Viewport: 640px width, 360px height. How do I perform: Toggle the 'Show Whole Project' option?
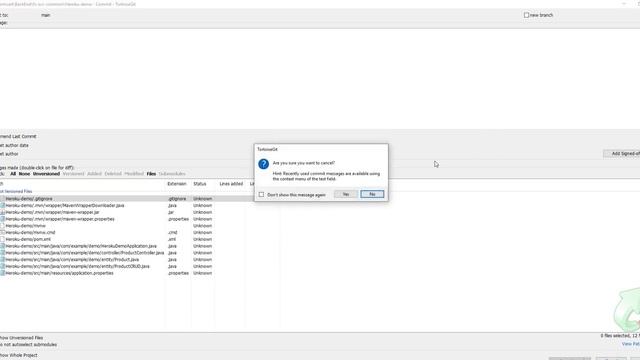18,355
